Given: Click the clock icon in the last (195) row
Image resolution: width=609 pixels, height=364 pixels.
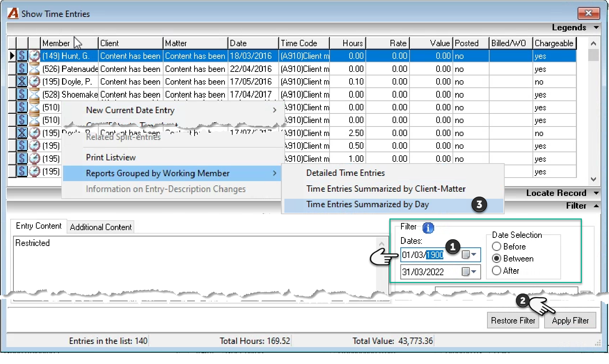Looking at the screenshot, I should pyautogui.click(x=34, y=171).
